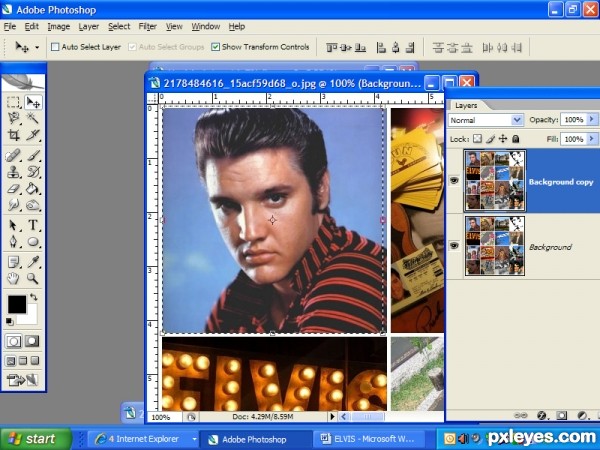600x450 pixels.
Task: Select the Notes tool
Action: coord(13,262)
